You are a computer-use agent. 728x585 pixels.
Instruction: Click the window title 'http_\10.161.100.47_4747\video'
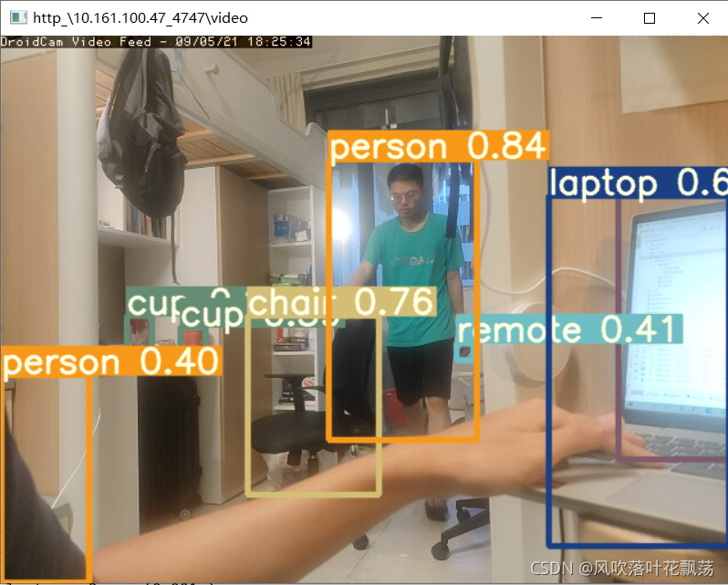pyautogui.click(x=140, y=18)
